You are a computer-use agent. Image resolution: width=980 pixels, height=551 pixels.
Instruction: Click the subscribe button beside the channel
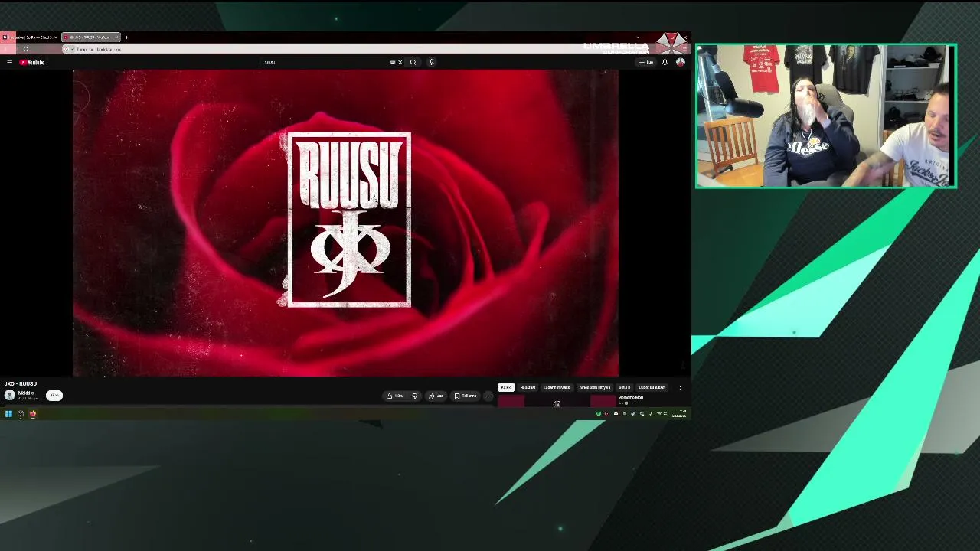pos(54,395)
